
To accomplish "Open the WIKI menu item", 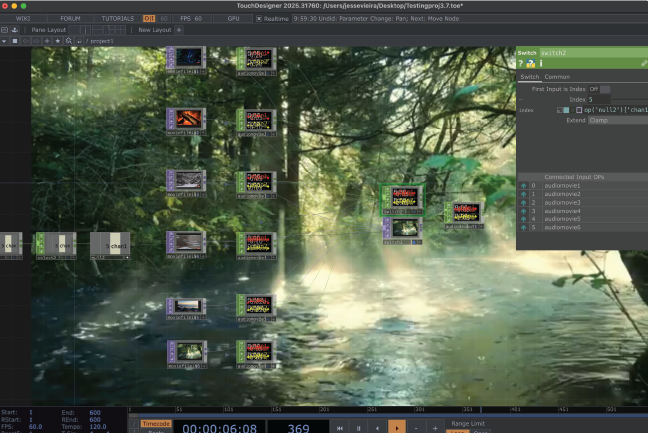I will click(x=23, y=19).
